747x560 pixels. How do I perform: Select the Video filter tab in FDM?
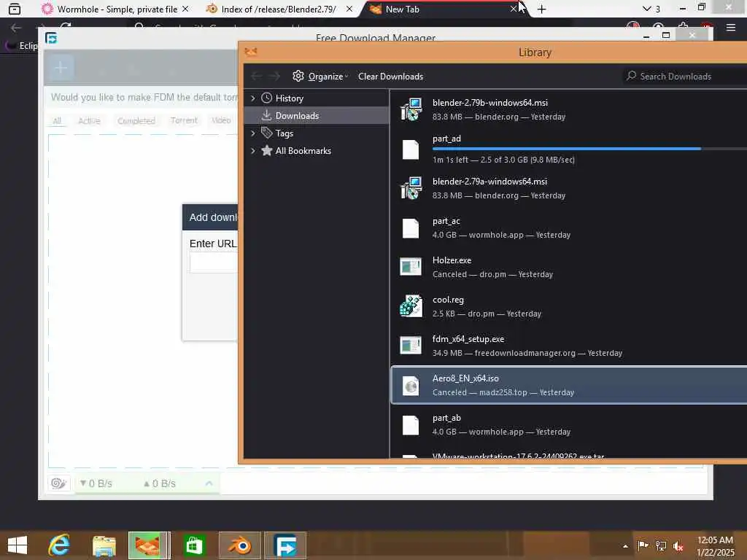tap(221, 120)
